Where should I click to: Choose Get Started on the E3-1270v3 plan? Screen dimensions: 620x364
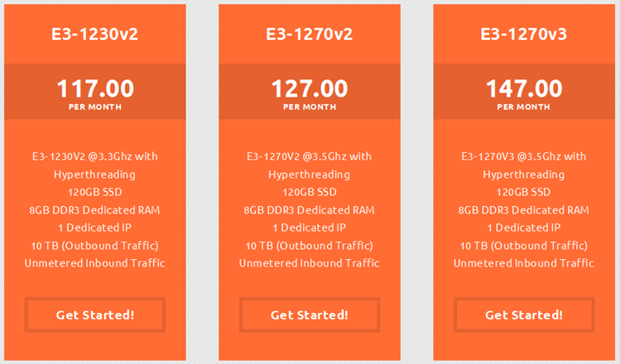[x=524, y=315]
